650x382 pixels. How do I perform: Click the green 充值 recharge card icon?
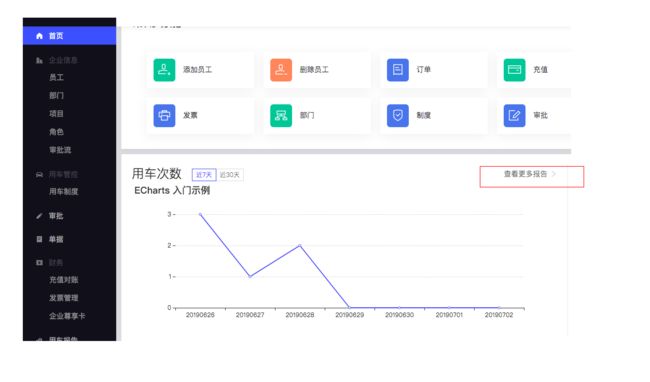tap(514, 70)
